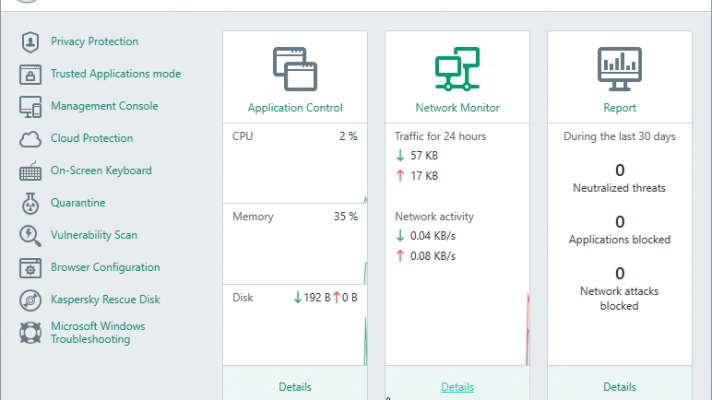Open Management Console via its monitor icon
712x400 pixels.
pyautogui.click(x=30, y=106)
